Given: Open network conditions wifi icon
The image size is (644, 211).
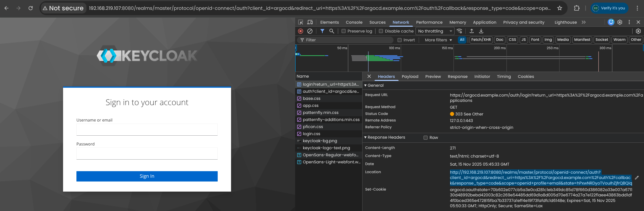Looking at the screenshot, I should [x=459, y=31].
